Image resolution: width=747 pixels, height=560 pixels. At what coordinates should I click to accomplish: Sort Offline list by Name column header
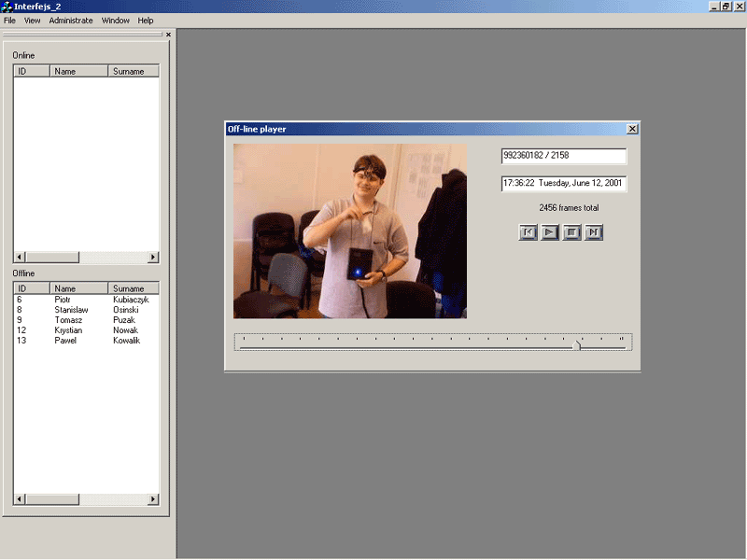[x=79, y=288]
